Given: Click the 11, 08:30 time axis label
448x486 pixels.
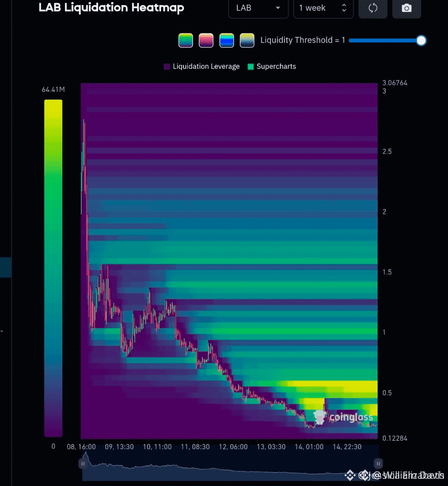Looking at the screenshot, I should pos(195,447).
